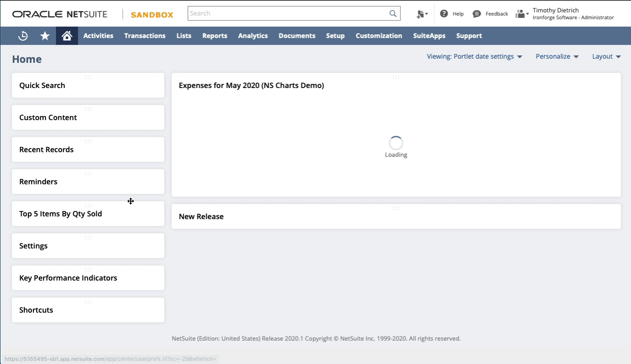
Task: Click the Reminders portlet title
Action: 39,182
